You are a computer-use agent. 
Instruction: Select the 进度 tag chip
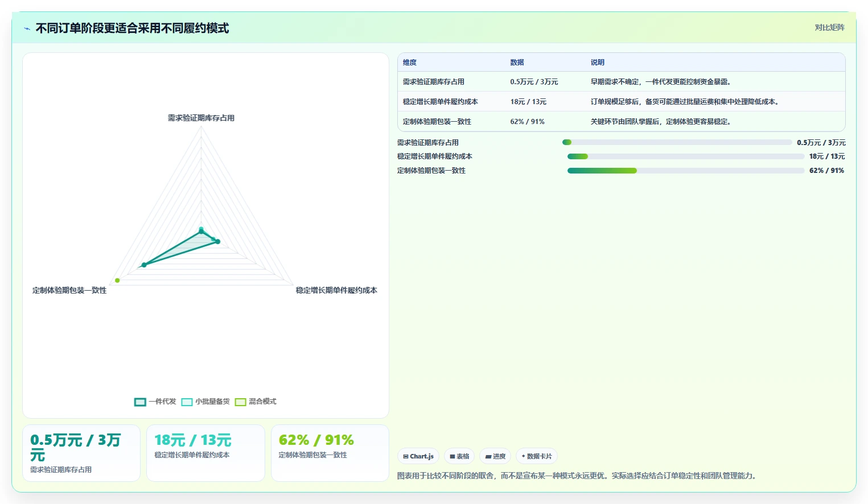pos(495,456)
